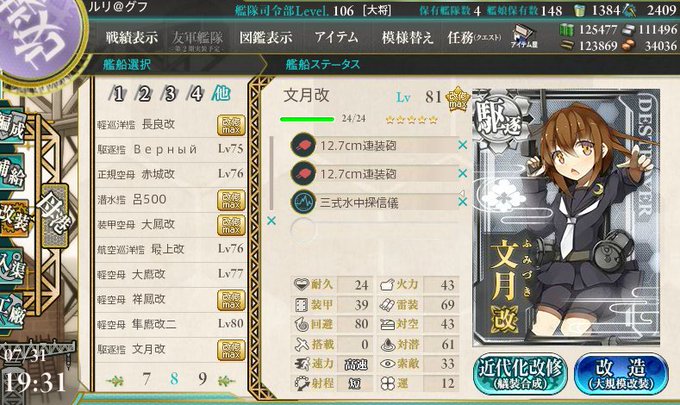This screenshot has height=405, width=680.
Task: Open the 入渠 docking side icon
Action: click(12, 266)
